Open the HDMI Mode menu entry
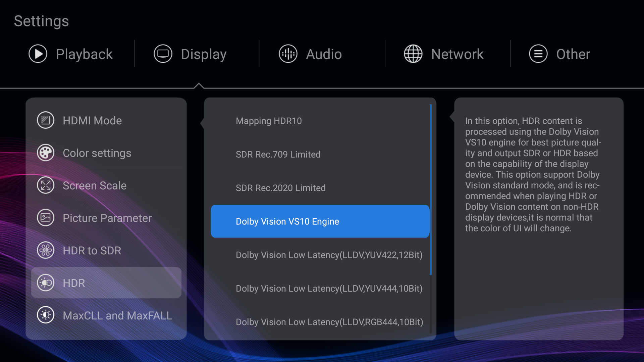 coord(106,120)
